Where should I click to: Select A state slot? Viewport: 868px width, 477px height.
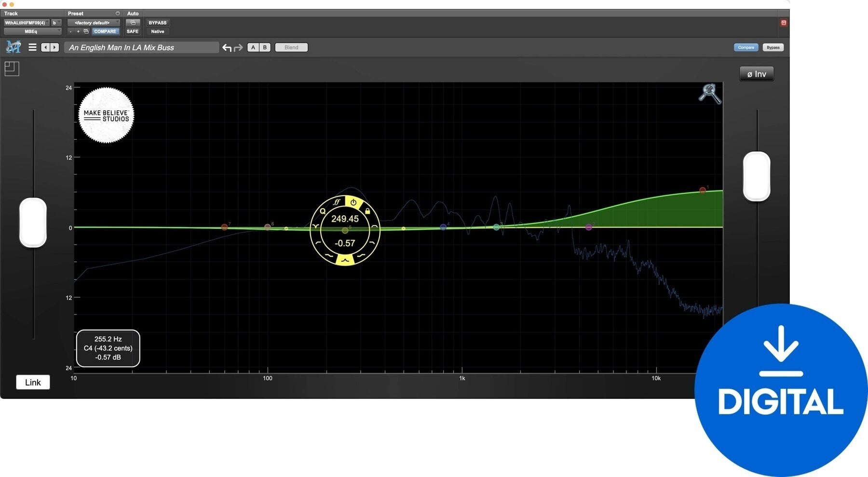tap(253, 47)
